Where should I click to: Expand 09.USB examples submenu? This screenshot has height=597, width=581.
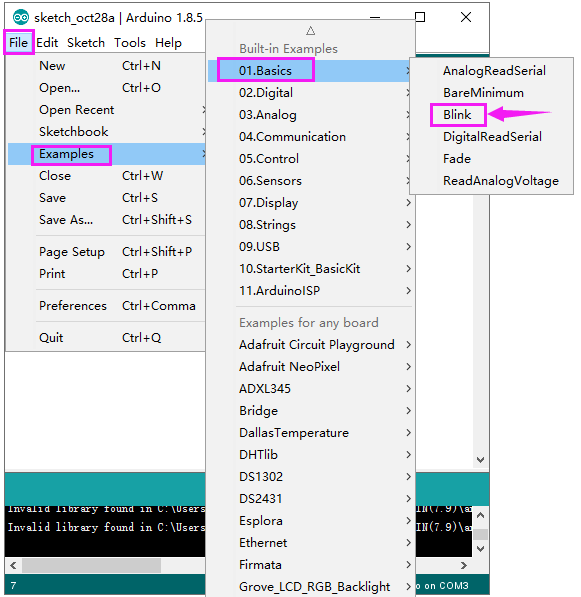point(310,247)
